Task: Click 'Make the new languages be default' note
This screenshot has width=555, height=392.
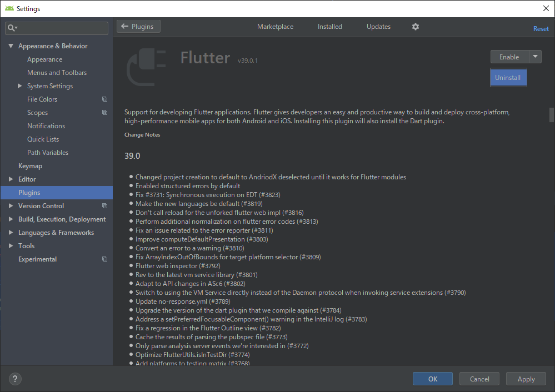Action: point(199,203)
